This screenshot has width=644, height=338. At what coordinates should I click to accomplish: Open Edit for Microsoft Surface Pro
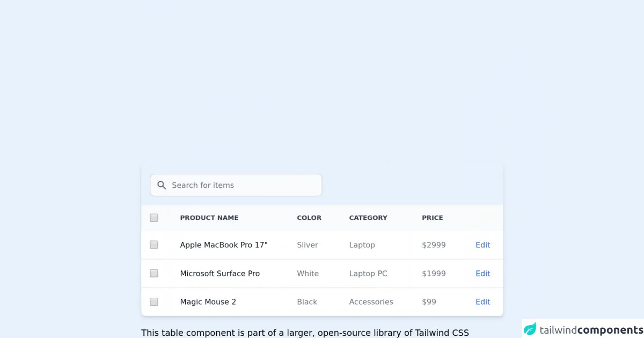coord(482,273)
